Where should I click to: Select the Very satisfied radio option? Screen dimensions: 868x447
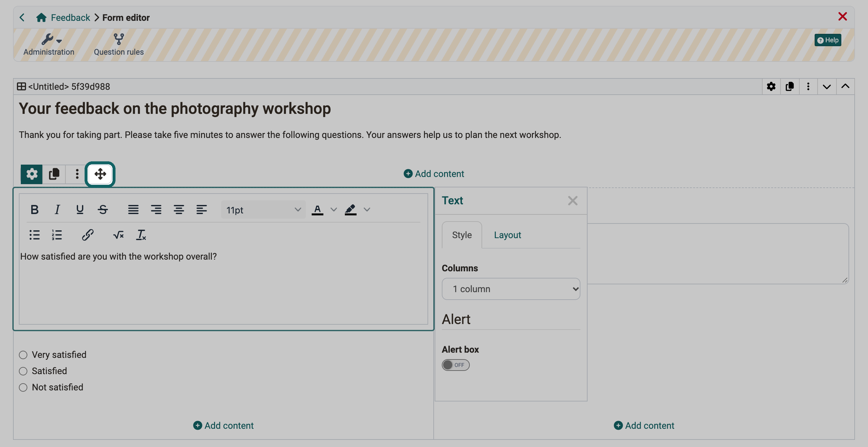23,355
